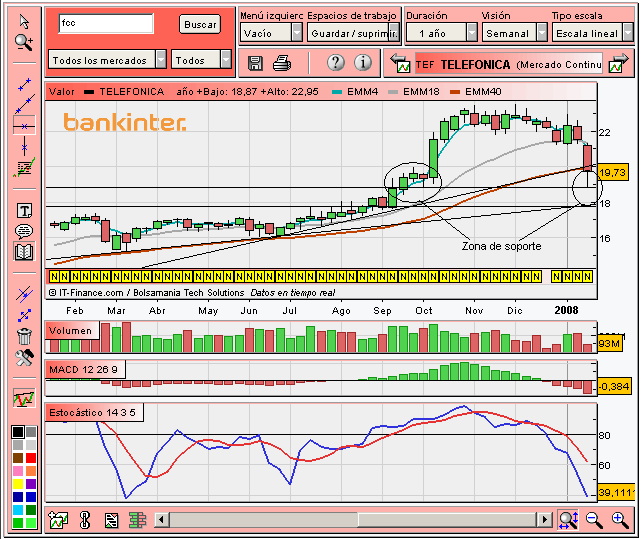The width and height of the screenshot is (641, 539).
Task: Open the Guardar / suprimir workspace dropdown
Action: pos(353,33)
